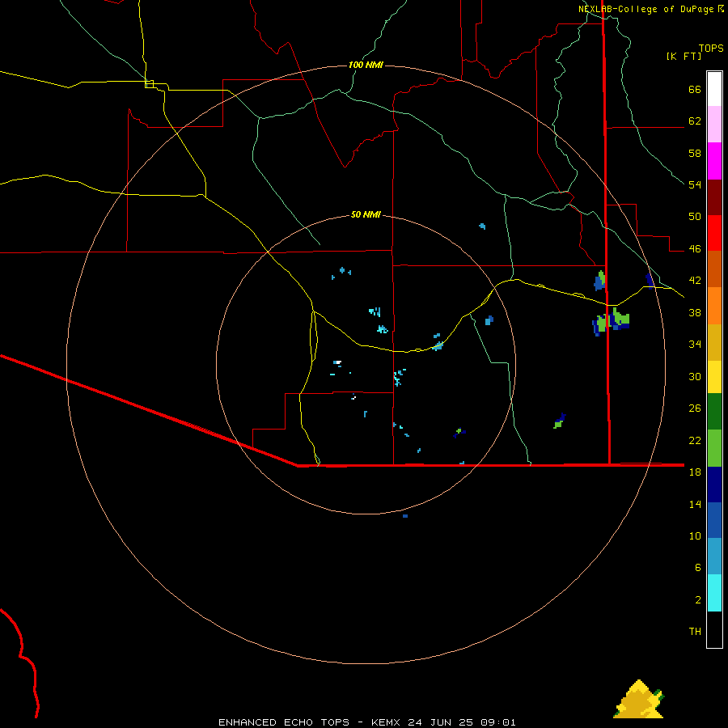Click the 18 value on the scale

[695, 472]
